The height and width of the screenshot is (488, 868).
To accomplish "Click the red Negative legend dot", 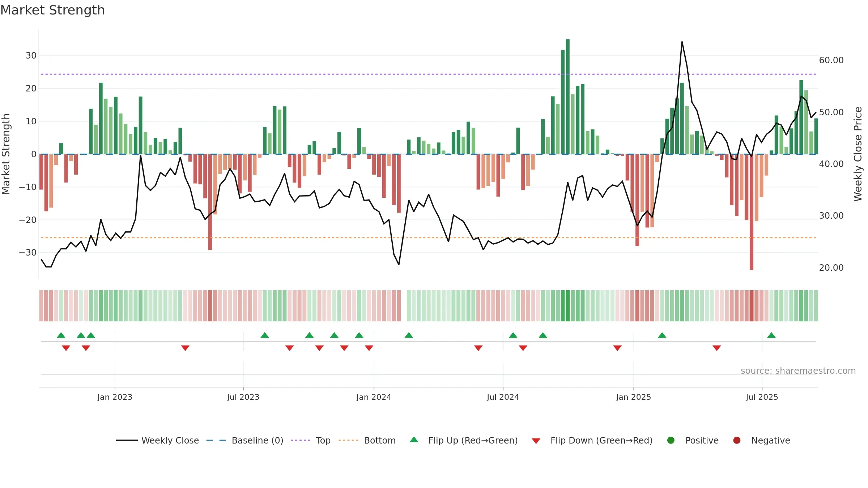I will point(737,440).
